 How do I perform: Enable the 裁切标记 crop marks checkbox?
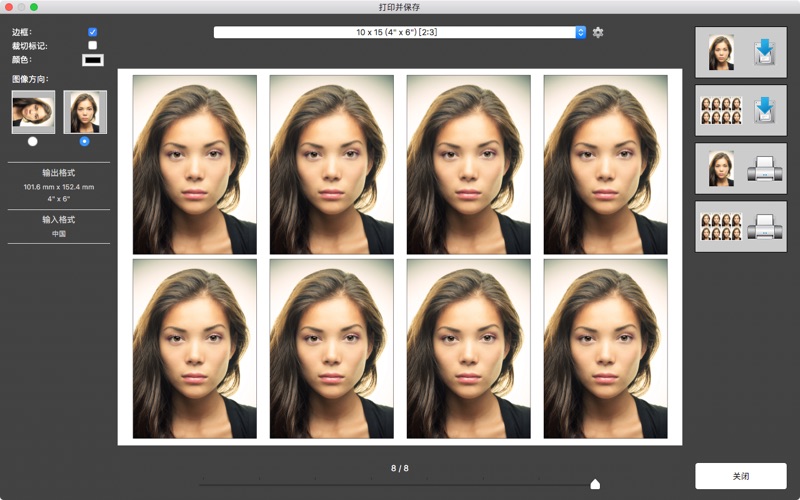tap(93, 45)
